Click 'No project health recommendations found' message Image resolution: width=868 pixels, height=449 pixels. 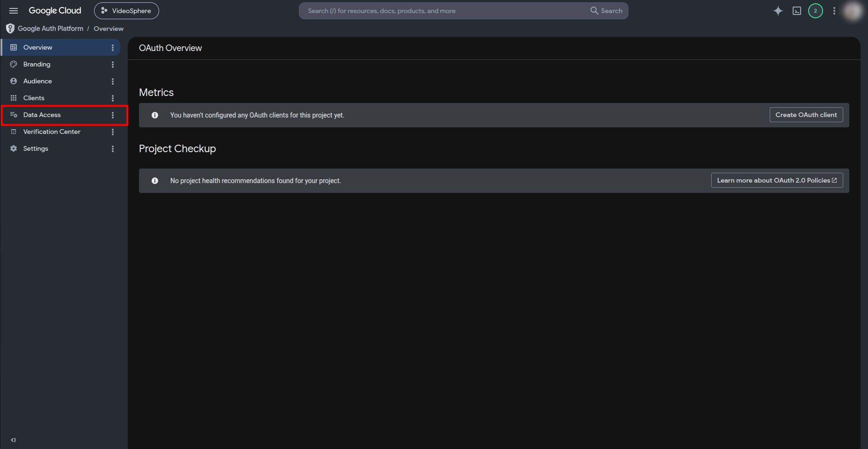255,181
